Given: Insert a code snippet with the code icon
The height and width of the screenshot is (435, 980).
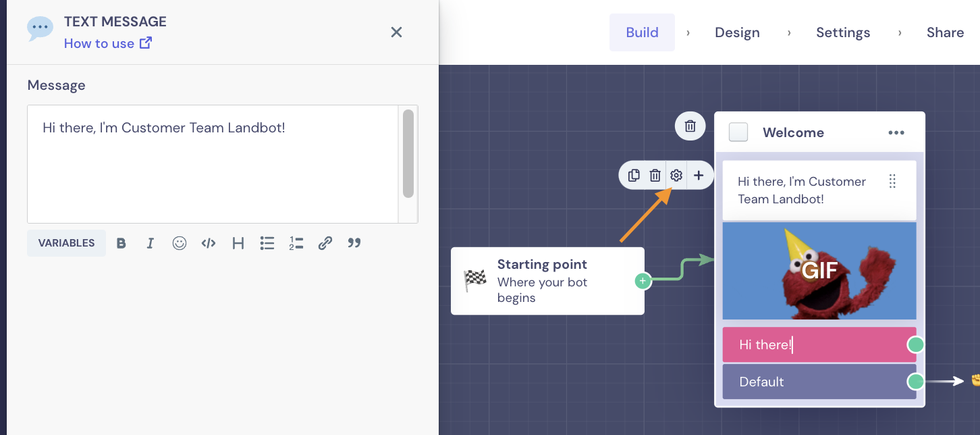Looking at the screenshot, I should pyautogui.click(x=209, y=243).
